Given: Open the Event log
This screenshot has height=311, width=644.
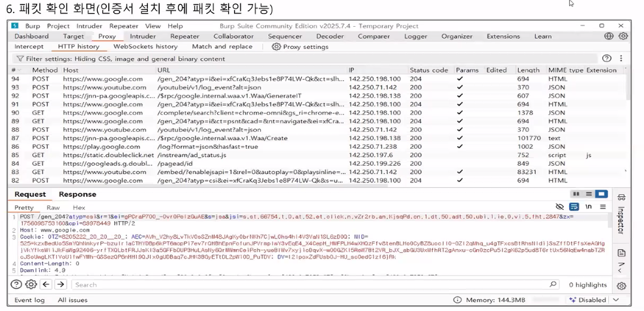Looking at the screenshot, I should click(29, 300).
